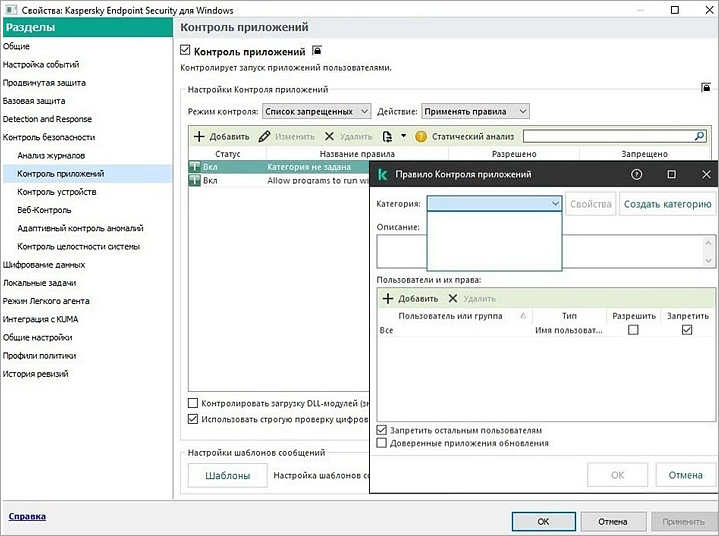The image size is (719, 536).
Task: Click into the rules search input field
Action: point(608,136)
